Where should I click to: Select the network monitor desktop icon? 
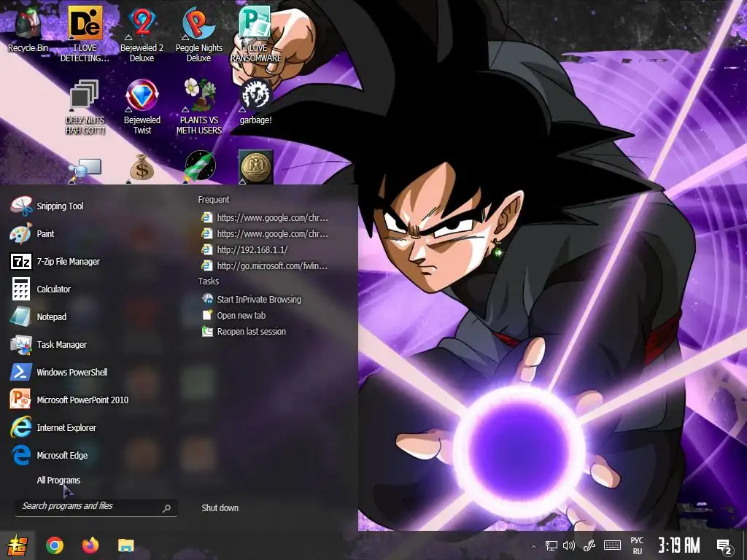pos(85,169)
